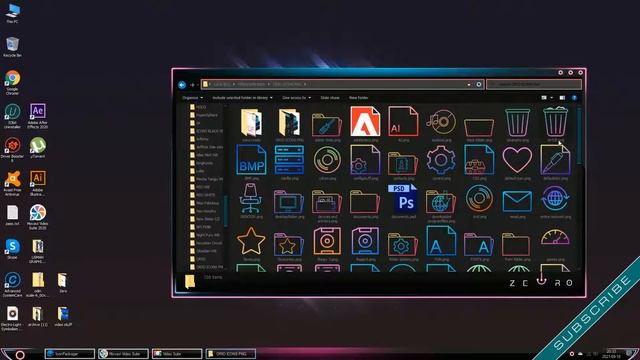Select the folder with globe downloads thumbnail
The image size is (640, 360).
coord(441,202)
